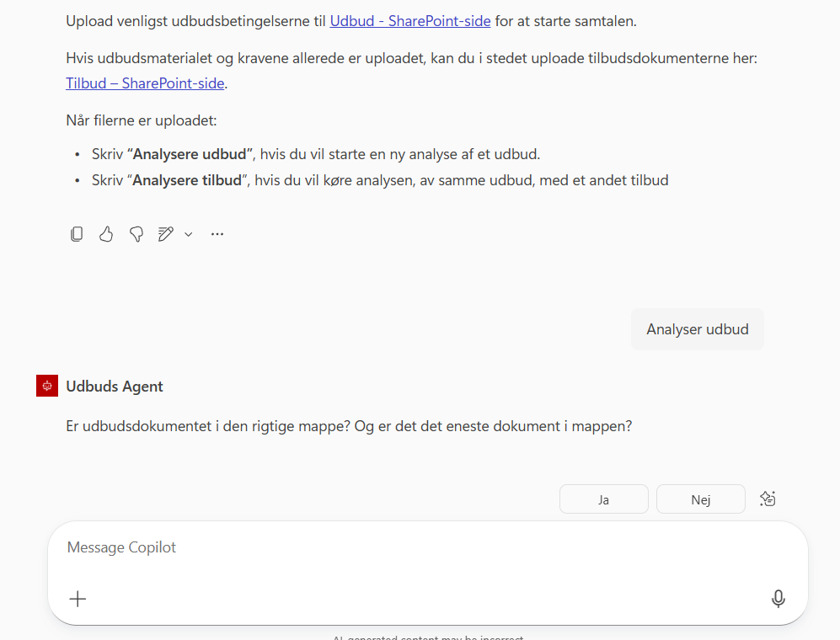Open more message actions (ellipsis)

click(217, 233)
